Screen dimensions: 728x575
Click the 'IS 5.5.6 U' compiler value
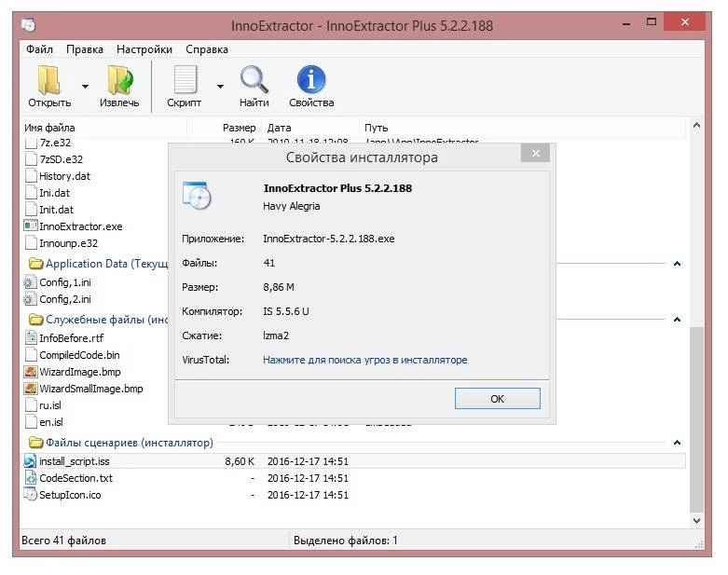click(x=286, y=311)
